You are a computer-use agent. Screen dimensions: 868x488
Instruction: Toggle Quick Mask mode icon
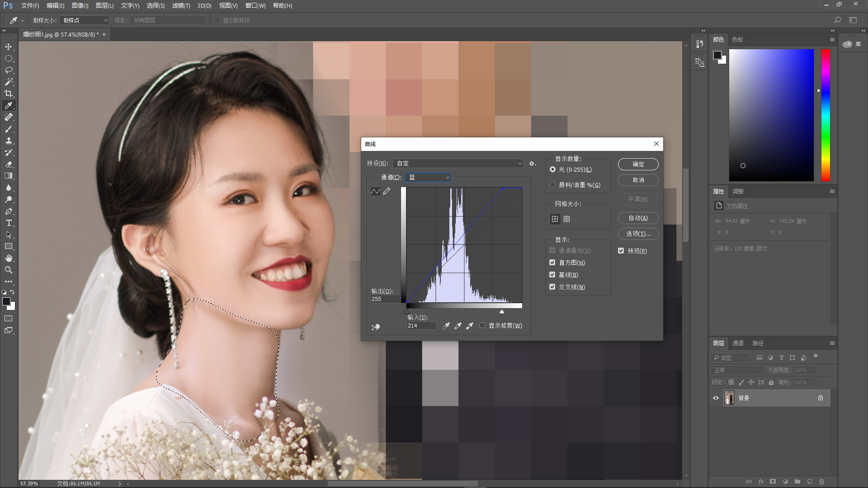[x=9, y=319]
